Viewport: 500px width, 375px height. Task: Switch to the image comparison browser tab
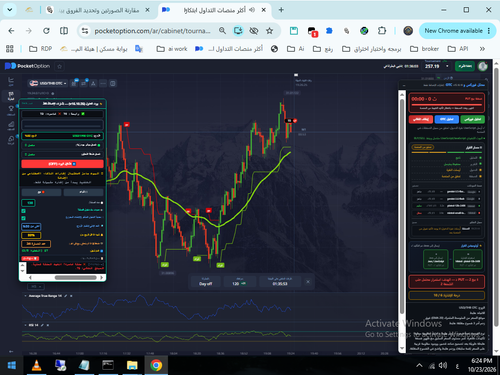tap(99, 10)
